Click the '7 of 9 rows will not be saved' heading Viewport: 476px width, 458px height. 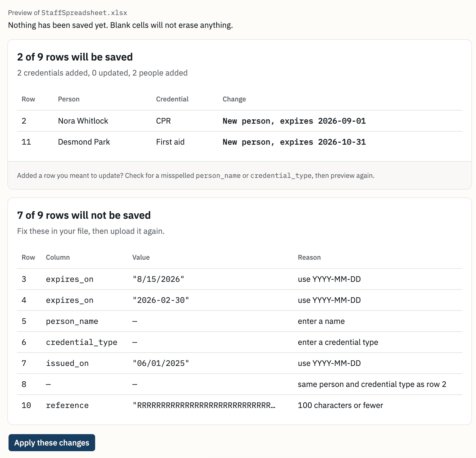84,215
